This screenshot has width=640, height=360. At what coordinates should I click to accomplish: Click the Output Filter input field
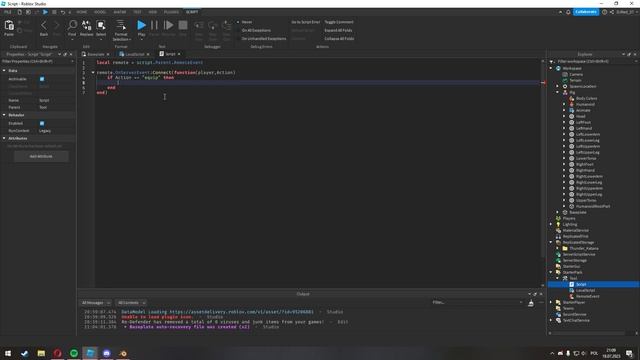point(477,303)
